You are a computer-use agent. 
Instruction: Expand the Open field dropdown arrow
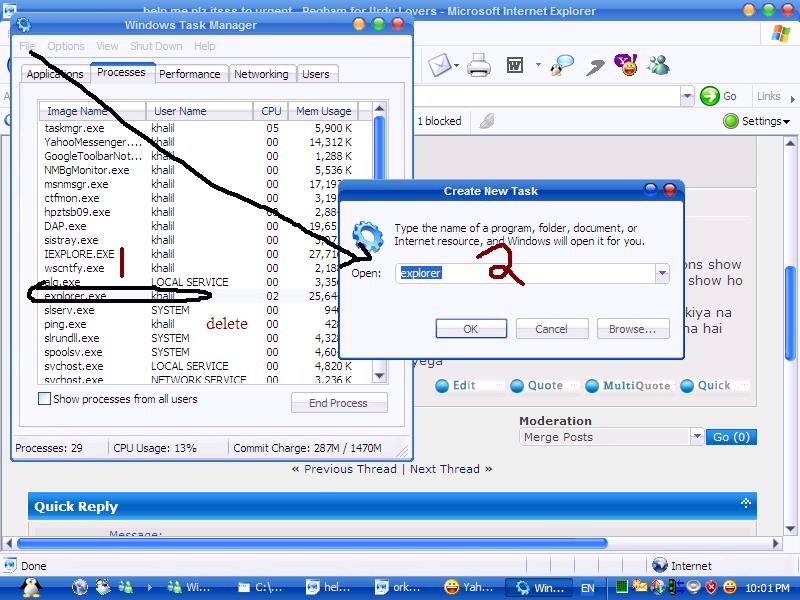coord(661,273)
